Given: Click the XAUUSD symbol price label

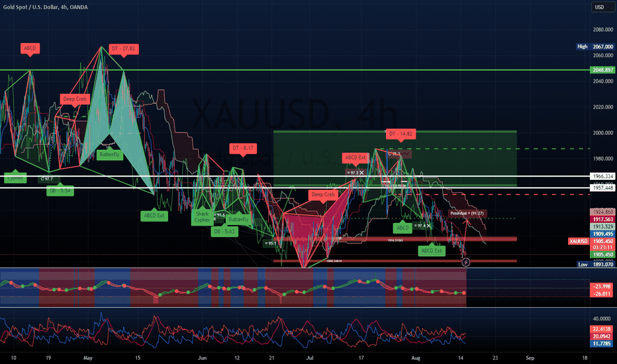Looking at the screenshot, I should coord(579,241).
